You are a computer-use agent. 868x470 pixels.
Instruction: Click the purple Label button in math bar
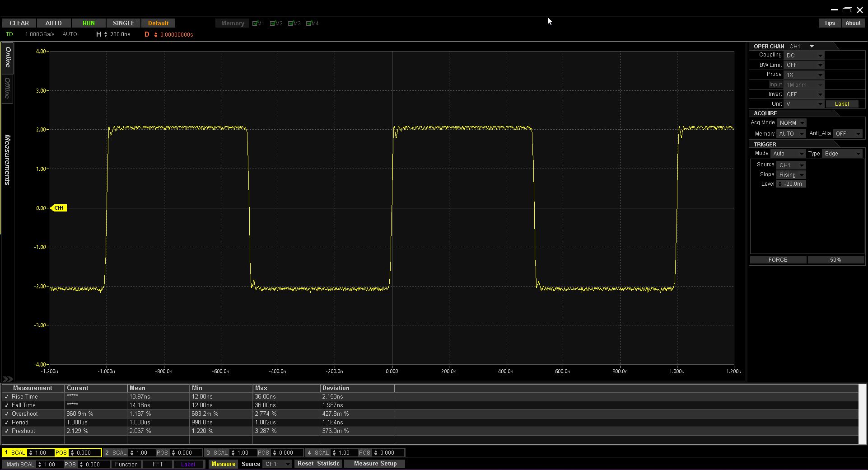[188, 464]
